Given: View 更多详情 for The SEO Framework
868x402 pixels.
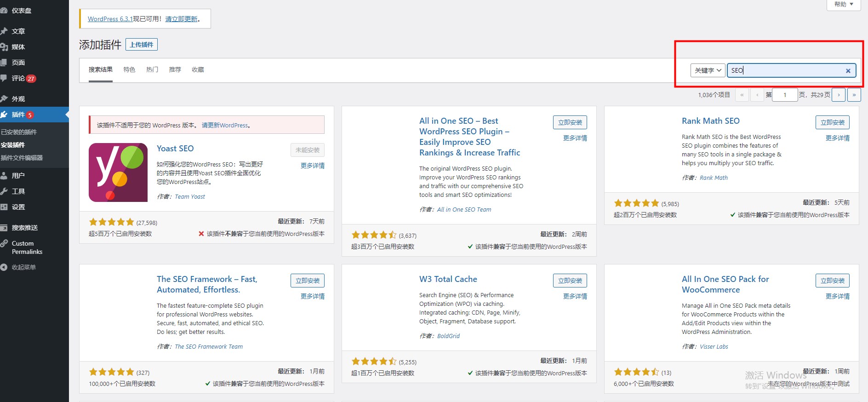Looking at the screenshot, I should [313, 296].
